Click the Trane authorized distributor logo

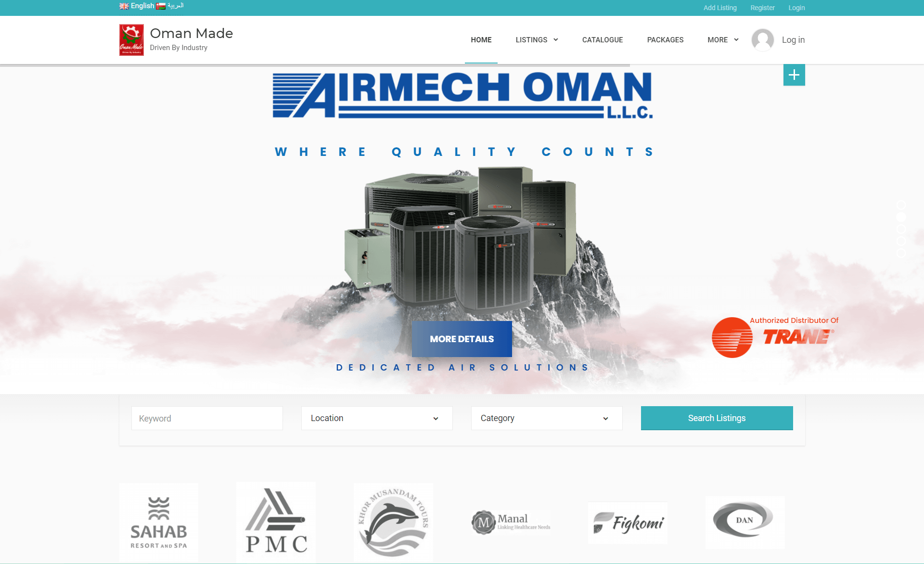coord(775,337)
